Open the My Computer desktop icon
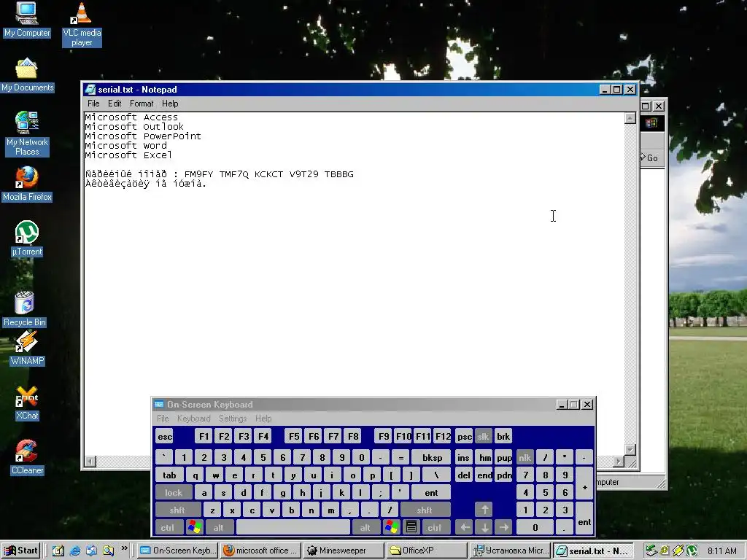Image resolution: width=747 pixels, height=560 pixels. coord(27,20)
